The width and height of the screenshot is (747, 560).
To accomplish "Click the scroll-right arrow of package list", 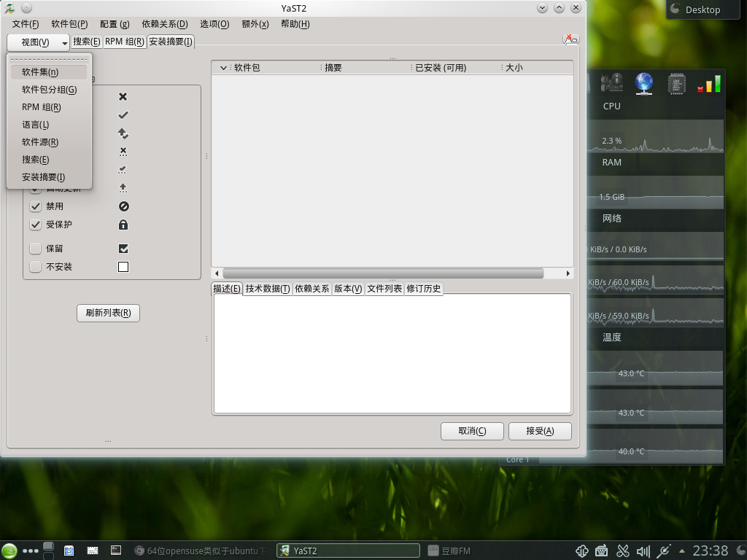I will (568, 273).
